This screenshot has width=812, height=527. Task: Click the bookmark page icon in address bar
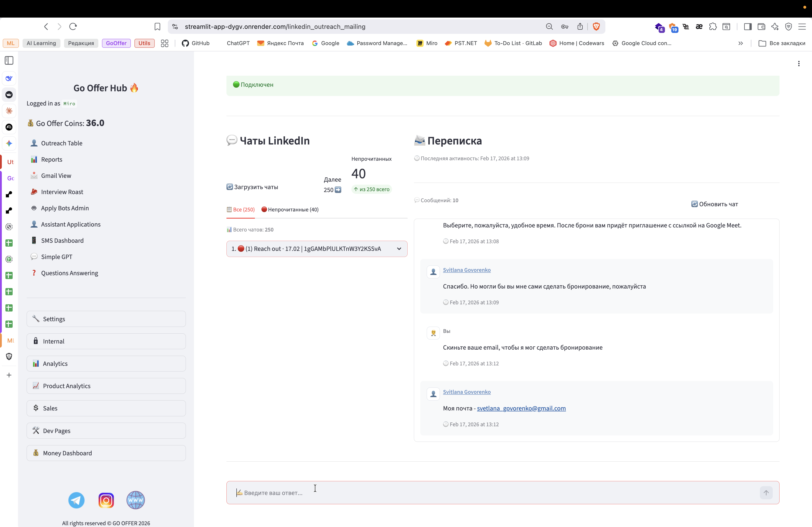(x=157, y=27)
